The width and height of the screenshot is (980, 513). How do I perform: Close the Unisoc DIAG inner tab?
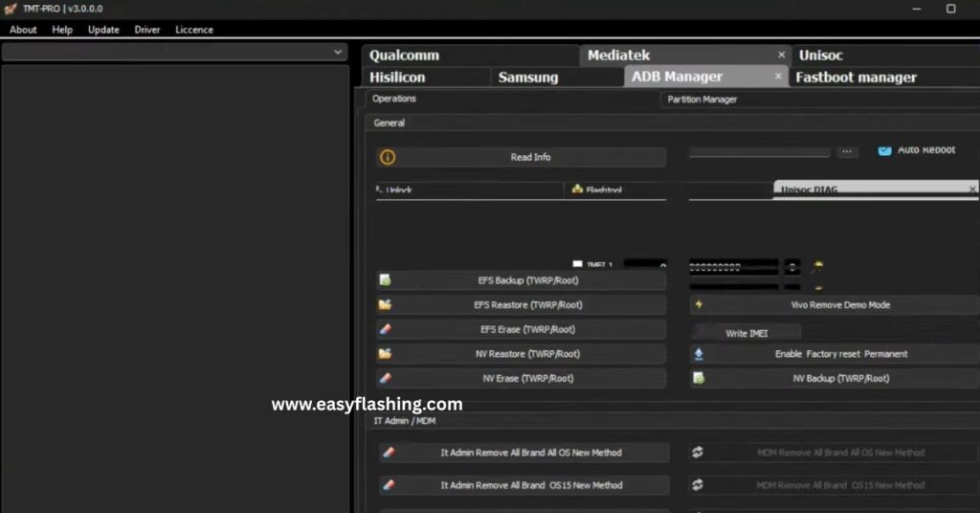(972, 190)
